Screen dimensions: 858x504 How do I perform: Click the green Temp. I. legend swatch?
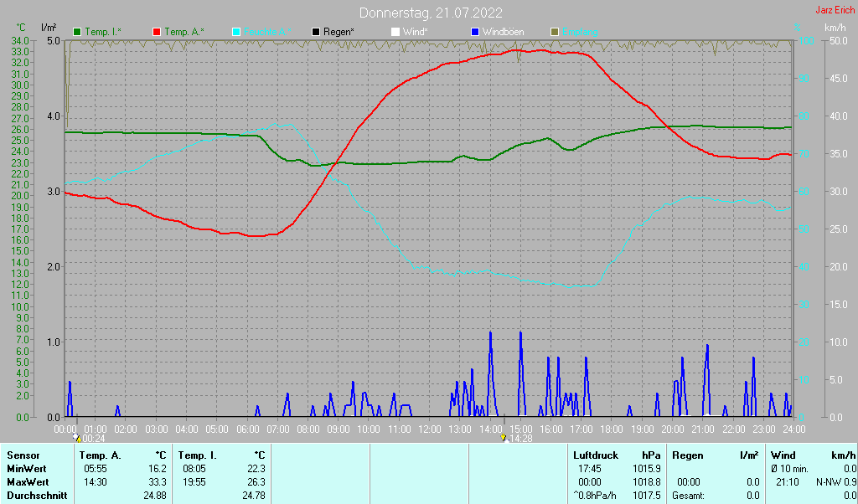pos(77,33)
